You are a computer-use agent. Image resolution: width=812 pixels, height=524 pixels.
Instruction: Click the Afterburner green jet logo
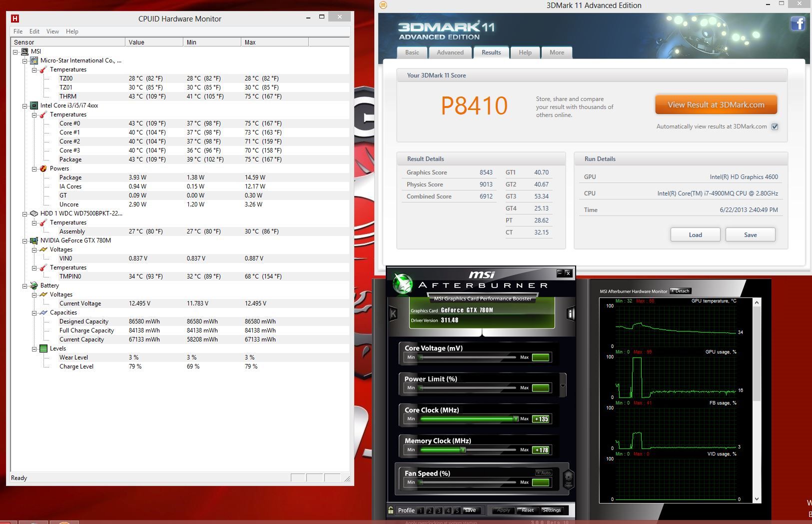pyautogui.click(x=402, y=283)
